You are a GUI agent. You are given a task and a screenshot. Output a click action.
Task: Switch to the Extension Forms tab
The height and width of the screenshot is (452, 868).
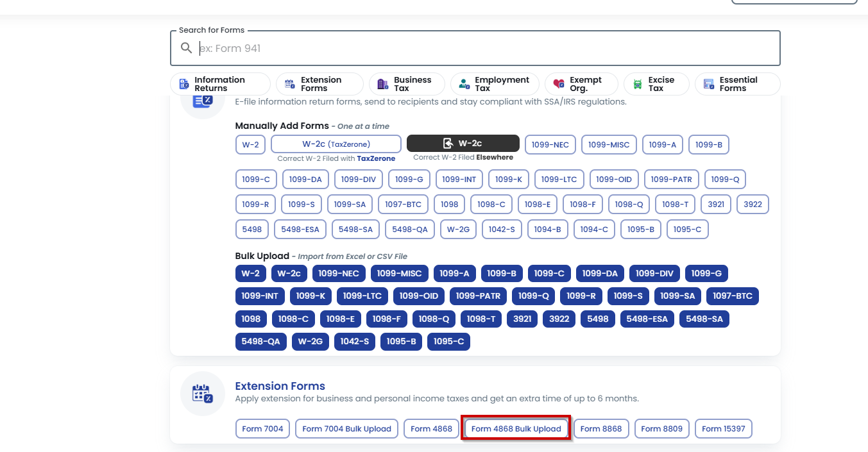click(x=319, y=84)
